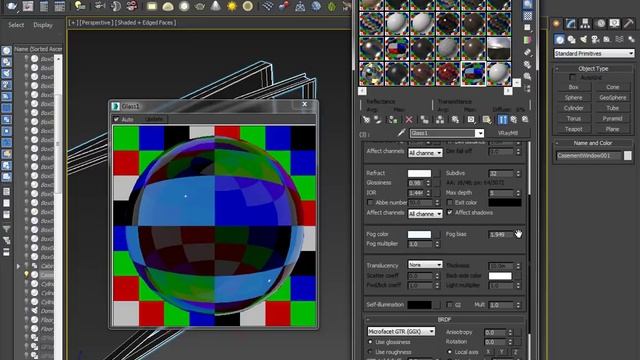Click the Fog color swatch

419,234
